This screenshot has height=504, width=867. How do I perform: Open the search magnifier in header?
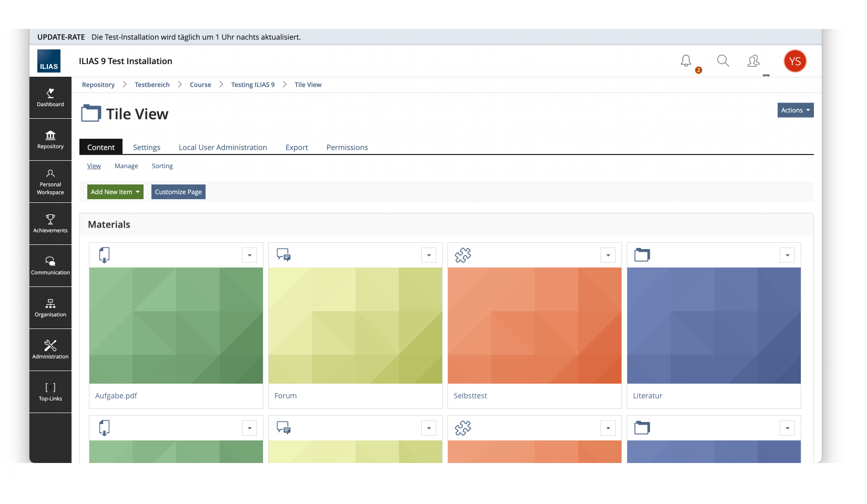[723, 61]
